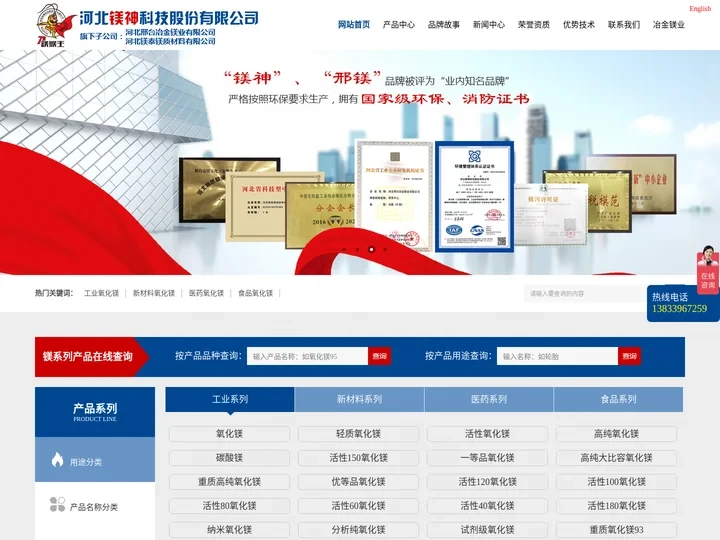
Task: Click the hotline number 13833967259
Action: point(679,309)
